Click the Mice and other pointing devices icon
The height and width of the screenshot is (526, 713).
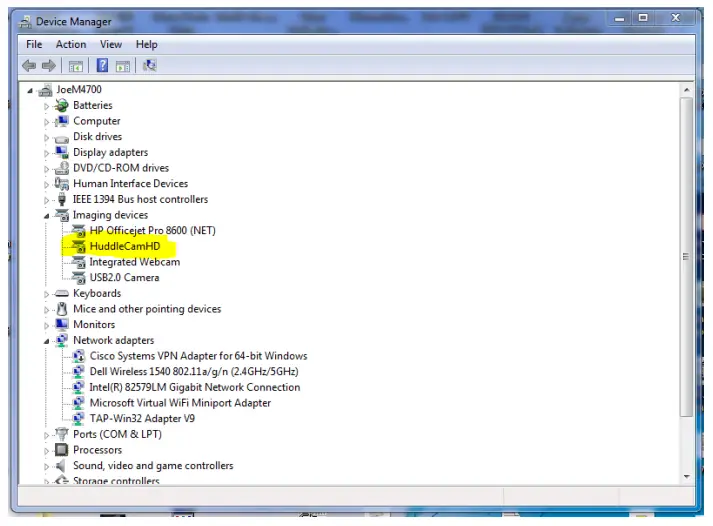(x=62, y=309)
